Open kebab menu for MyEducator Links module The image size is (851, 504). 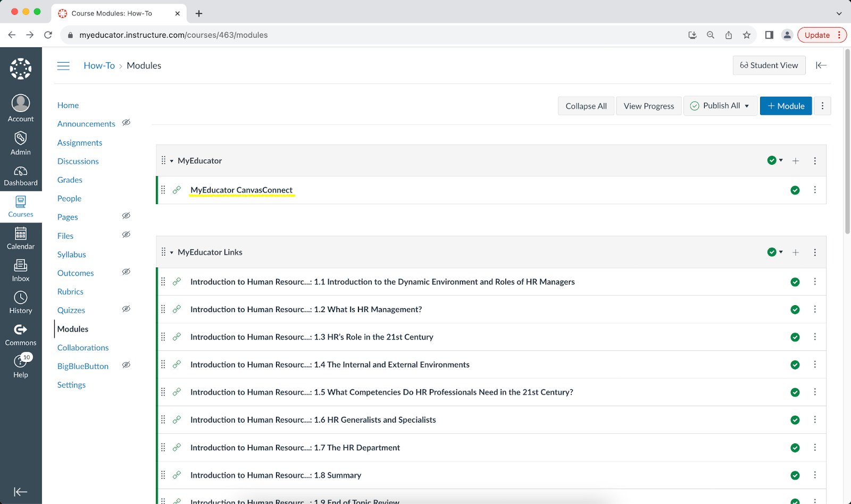[815, 253]
